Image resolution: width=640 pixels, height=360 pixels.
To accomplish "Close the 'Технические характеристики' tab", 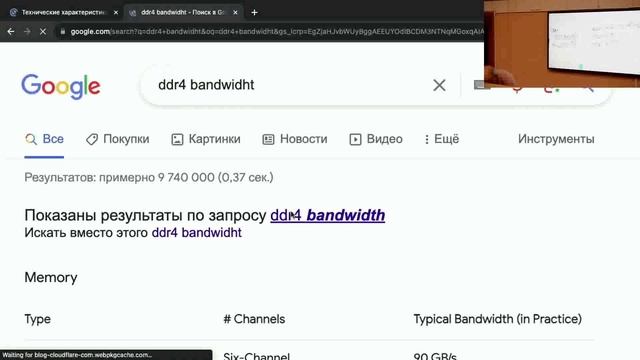I will point(116,13).
